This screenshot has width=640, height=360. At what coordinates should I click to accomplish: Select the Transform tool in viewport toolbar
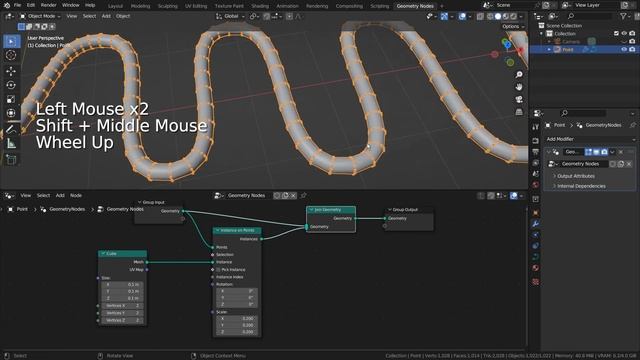tap(11, 113)
